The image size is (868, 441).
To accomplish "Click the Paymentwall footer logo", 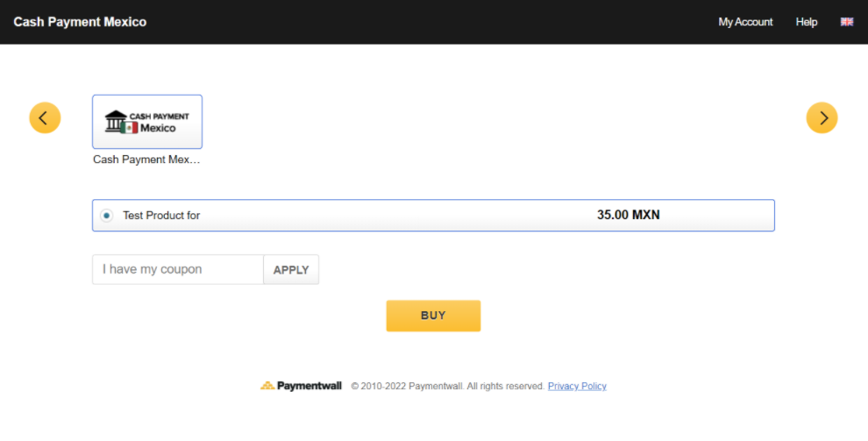I will 301,387.
